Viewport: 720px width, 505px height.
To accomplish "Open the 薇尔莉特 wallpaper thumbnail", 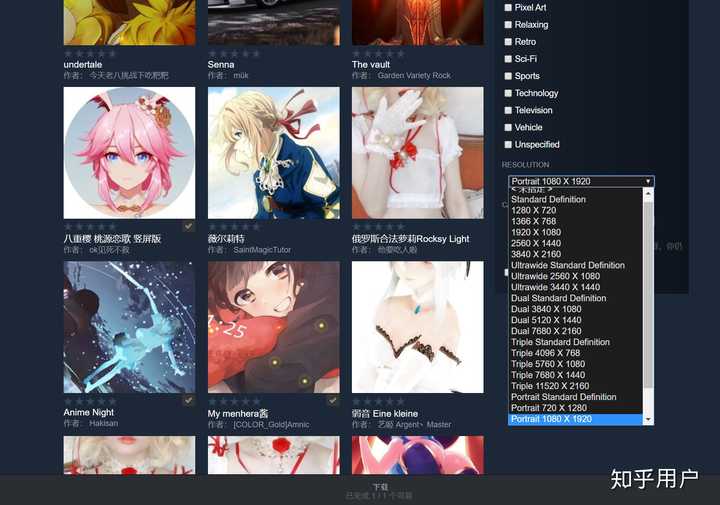I will 274,153.
